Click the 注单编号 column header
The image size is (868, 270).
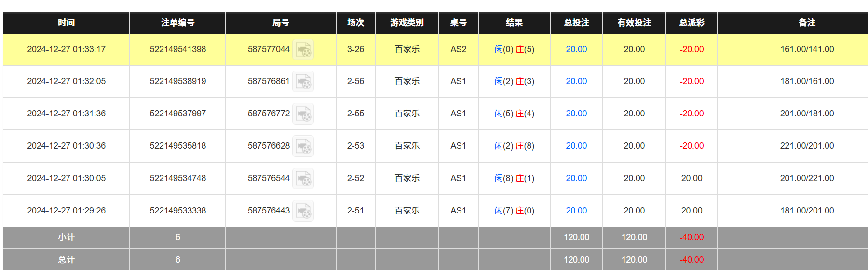point(177,23)
